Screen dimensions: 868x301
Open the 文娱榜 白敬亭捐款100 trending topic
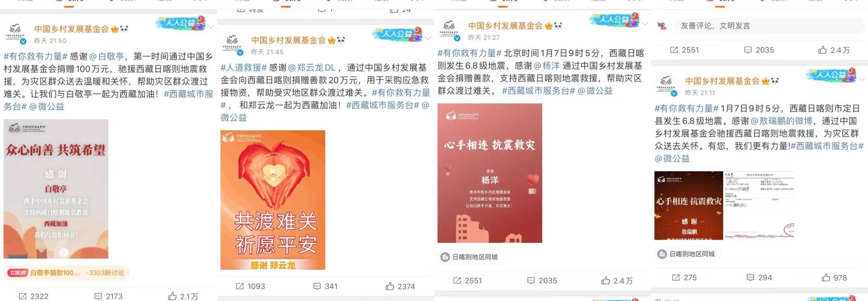pos(67,272)
